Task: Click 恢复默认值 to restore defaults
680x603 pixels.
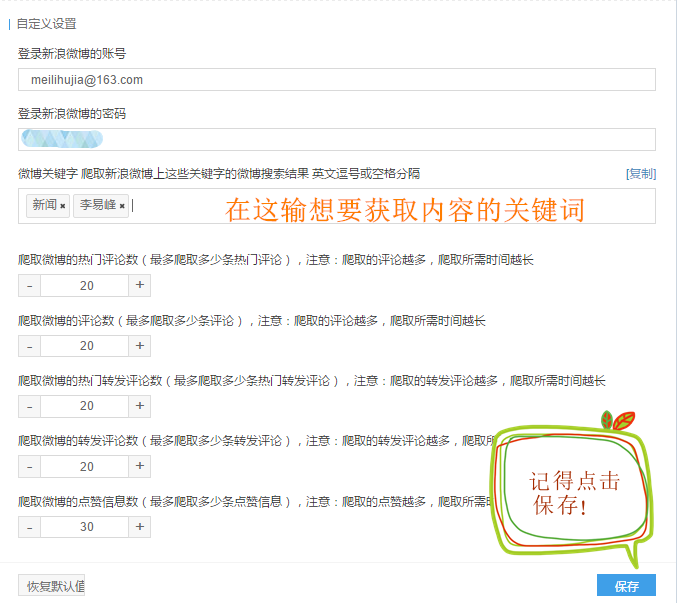Action: coord(52,586)
